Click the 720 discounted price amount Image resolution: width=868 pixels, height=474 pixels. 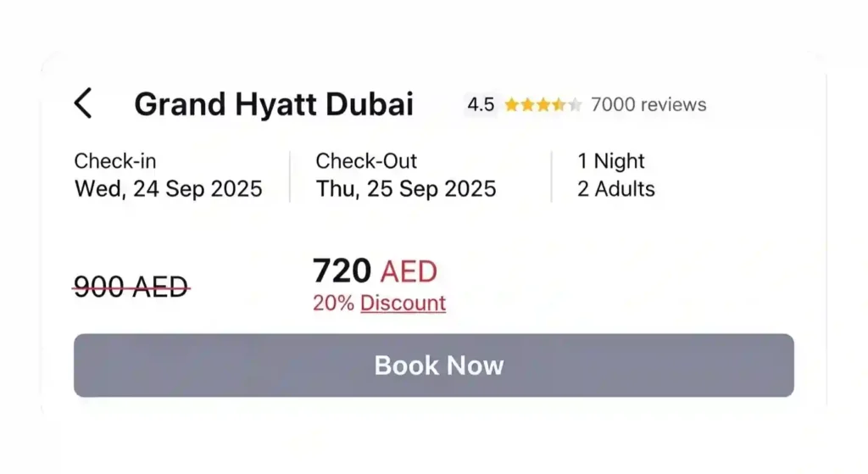click(342, 271)
